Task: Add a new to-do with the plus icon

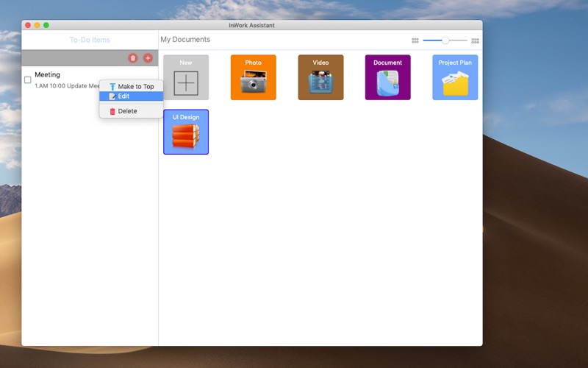Action: pos(148,58)
